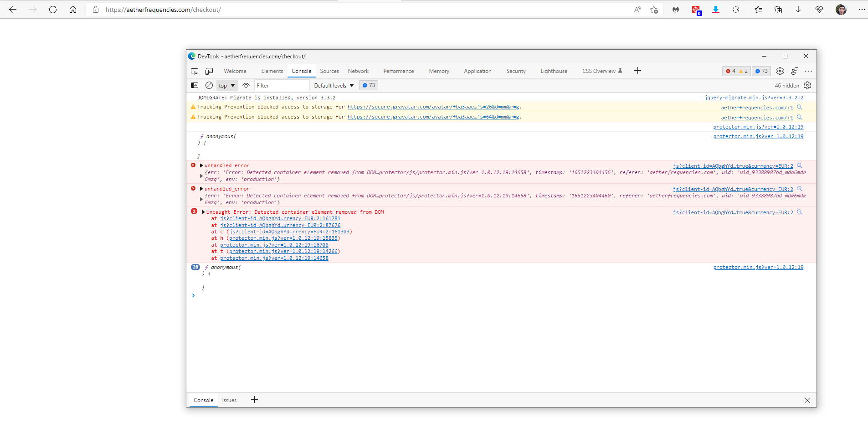The height and width of the screenshot is (444, 868).
Task: Switch to the Sources tab
Action: tap(329, 71)
